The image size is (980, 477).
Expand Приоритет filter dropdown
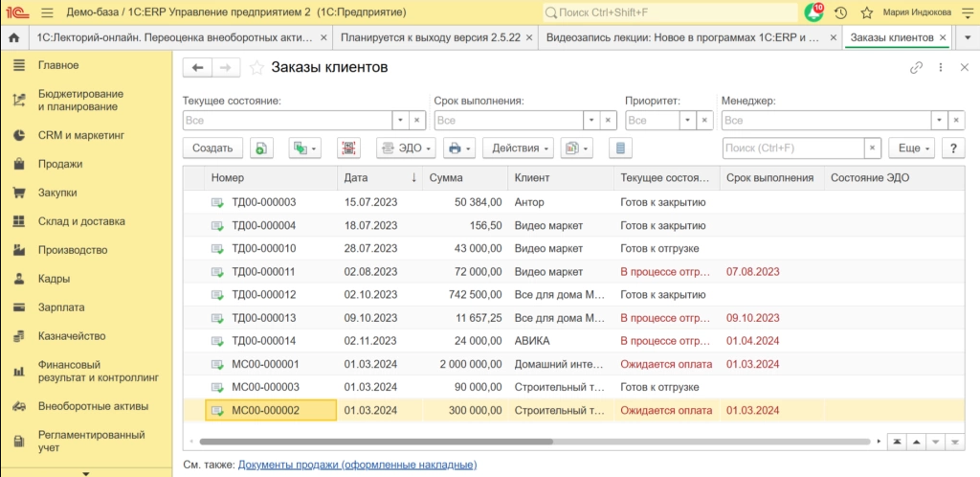click(x=688, y=120)
